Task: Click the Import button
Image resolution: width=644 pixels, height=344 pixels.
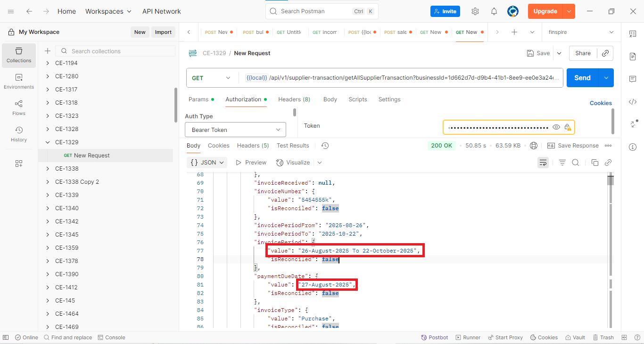Action: click(164, 32)
